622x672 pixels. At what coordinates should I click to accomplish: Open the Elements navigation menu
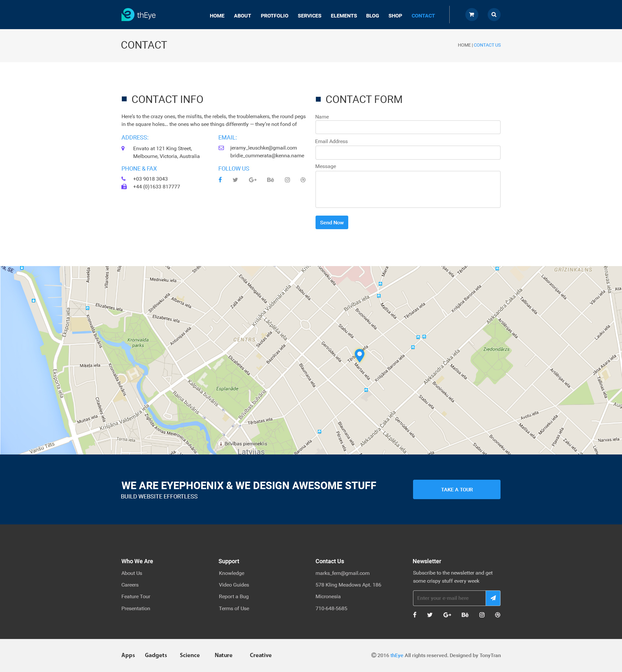coord(344,16)
